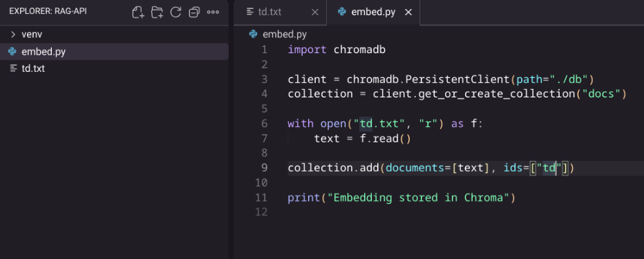Viewport: 644px width, 259px height.
Task: Switch to the embed.py editor tab
Action: [x=373, y=12]
